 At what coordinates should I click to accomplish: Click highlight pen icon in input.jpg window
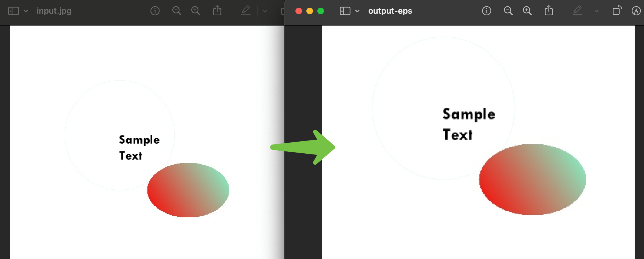coord(246,11)
